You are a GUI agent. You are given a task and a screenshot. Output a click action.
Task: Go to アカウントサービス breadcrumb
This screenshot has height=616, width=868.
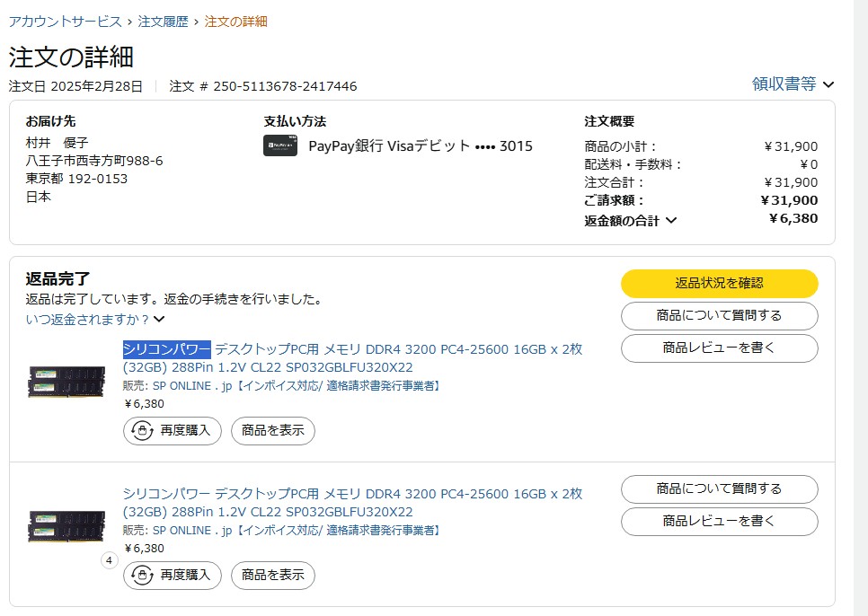pyautogui.click(x=65, y=22)
